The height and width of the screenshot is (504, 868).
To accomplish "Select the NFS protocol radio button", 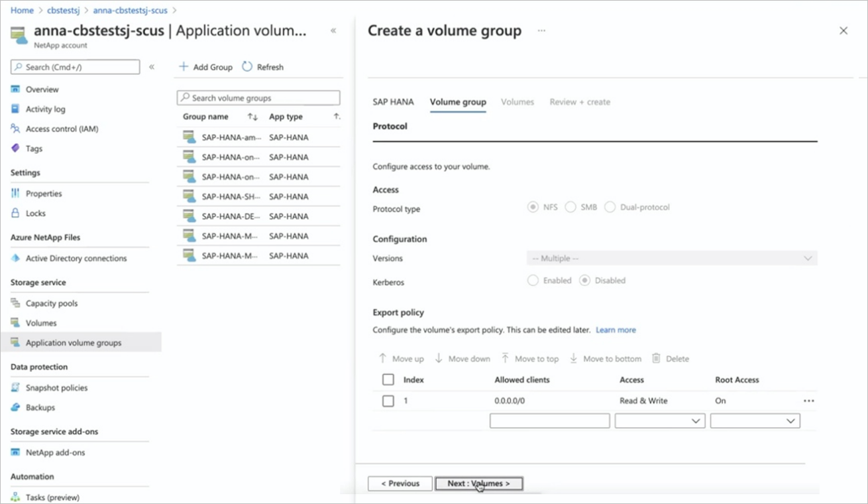I will pyautogui.click(x=533, y=207).
